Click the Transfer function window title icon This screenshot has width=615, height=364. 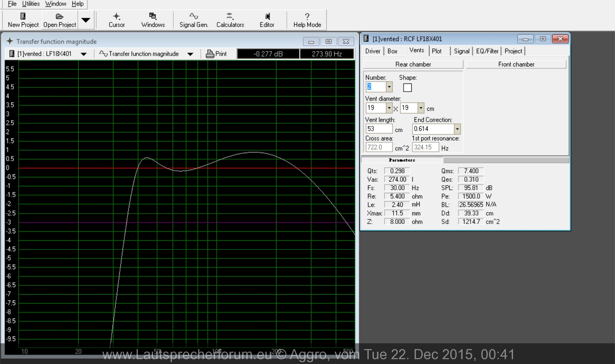(x=10, y=41)
